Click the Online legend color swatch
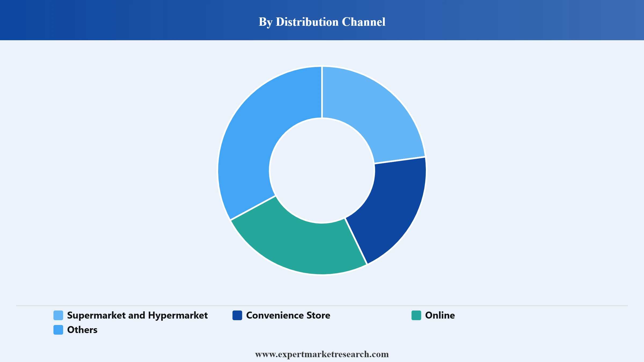This screenshot has height=362, width=644. pos(416,315)
